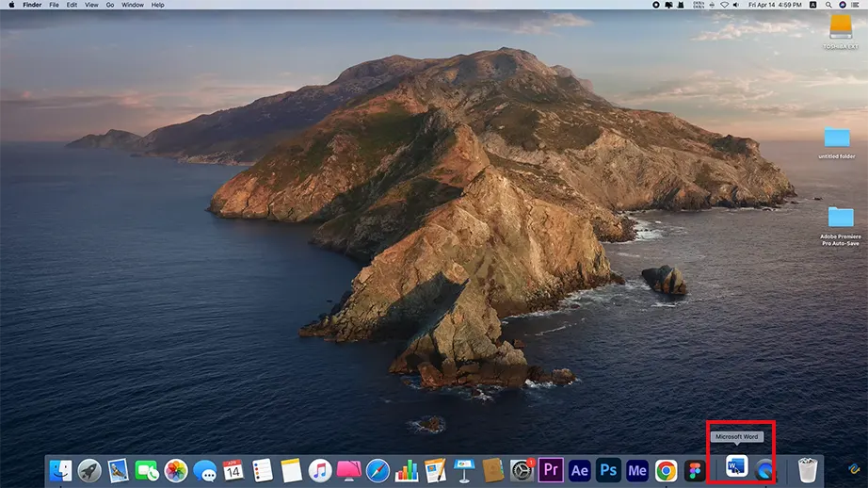
Task: Open the View menu
Action: tap(91, 5)
